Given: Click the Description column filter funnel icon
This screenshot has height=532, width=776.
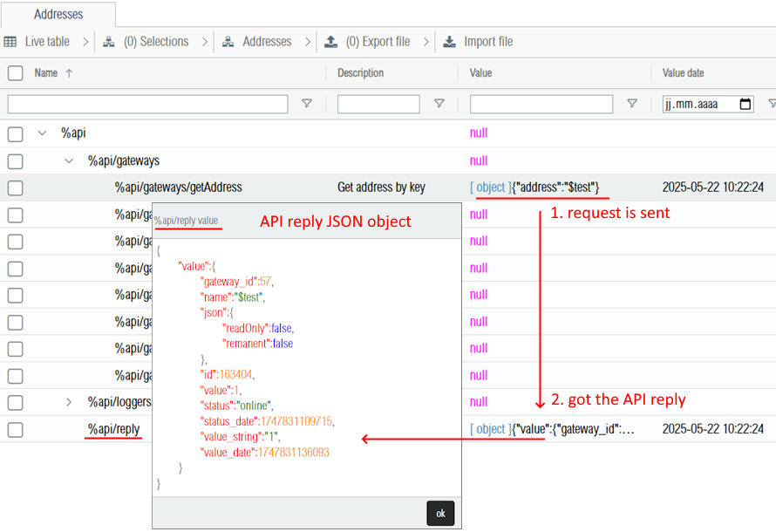Looking at the screenshot, I should (439, 104).
